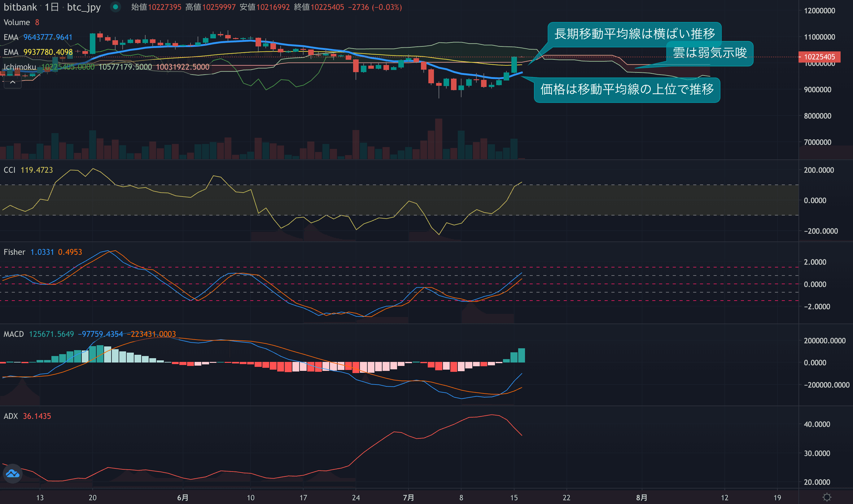Viewport: 853px width, 504px height.
Task: Click the green market status dot
Action: [116, 7]
